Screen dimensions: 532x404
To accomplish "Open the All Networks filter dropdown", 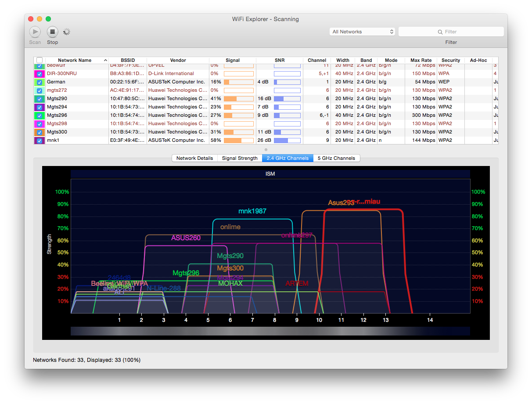I will click(x=363, y=32).
